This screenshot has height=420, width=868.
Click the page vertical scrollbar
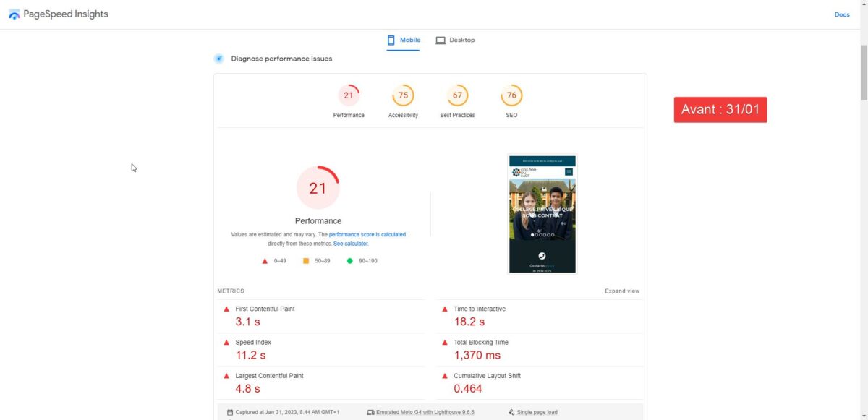tap(864, 72)
